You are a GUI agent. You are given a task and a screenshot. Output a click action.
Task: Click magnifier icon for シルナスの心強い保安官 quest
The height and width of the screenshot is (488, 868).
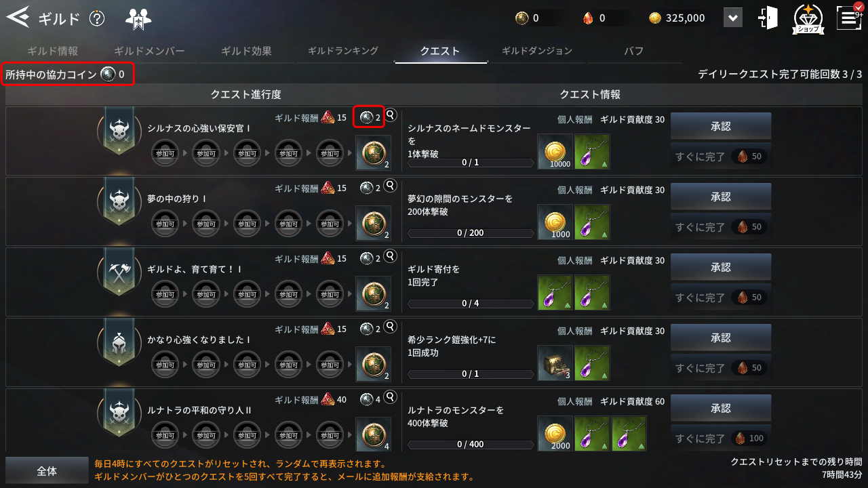[391, 115]
